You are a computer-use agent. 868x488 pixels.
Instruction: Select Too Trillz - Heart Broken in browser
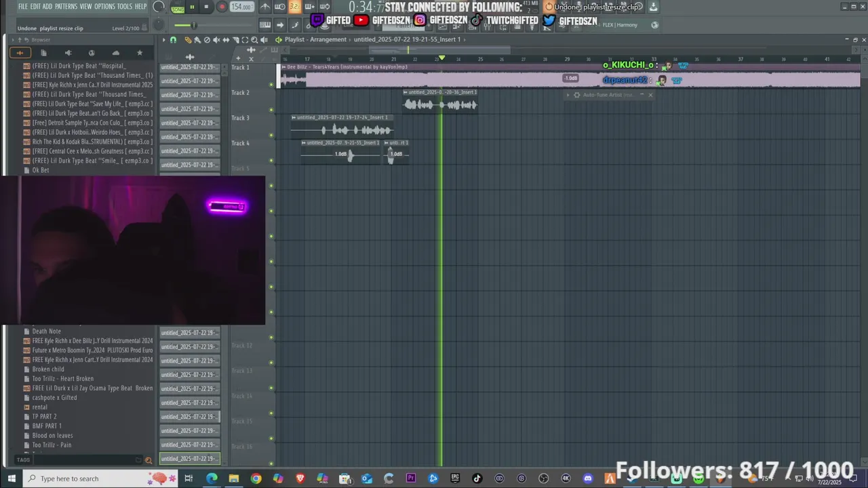click(x=63, y=379)
